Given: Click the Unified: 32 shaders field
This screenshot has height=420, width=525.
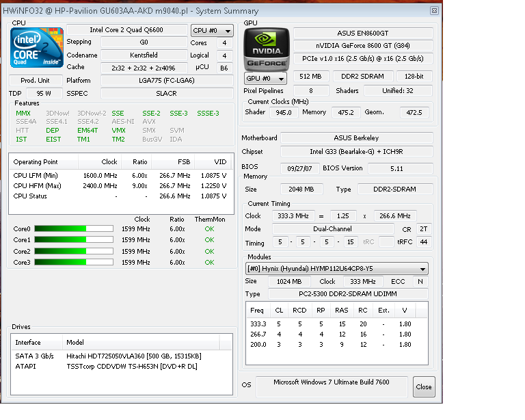Looking at the screenshot, I should (x=398, y=91).
